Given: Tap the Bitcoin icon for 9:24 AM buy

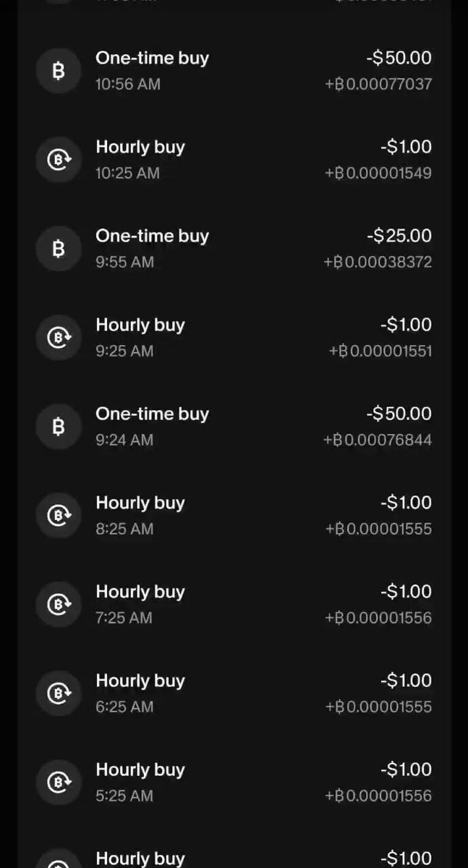Looking at the screenshot, I should [59, 427].
